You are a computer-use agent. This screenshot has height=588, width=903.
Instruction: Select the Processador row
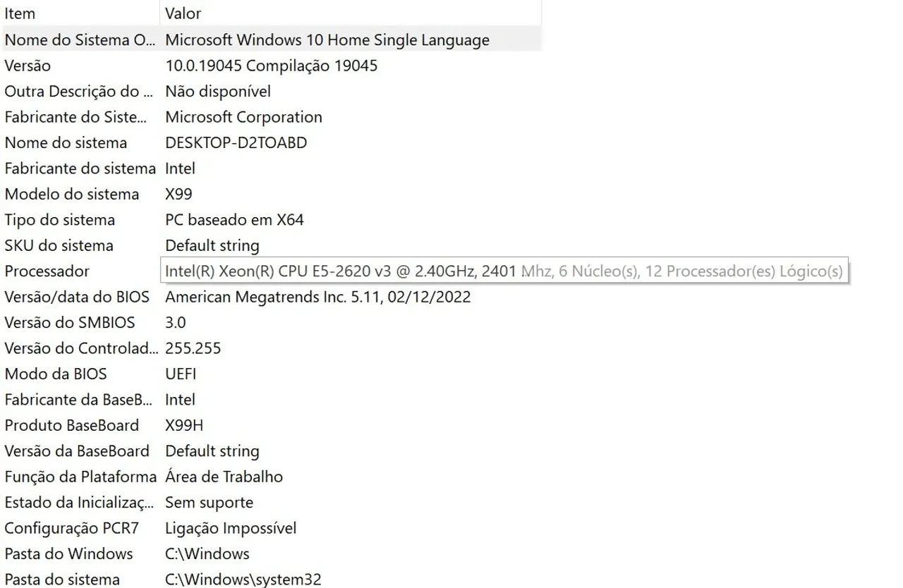(x=271, y=271)
